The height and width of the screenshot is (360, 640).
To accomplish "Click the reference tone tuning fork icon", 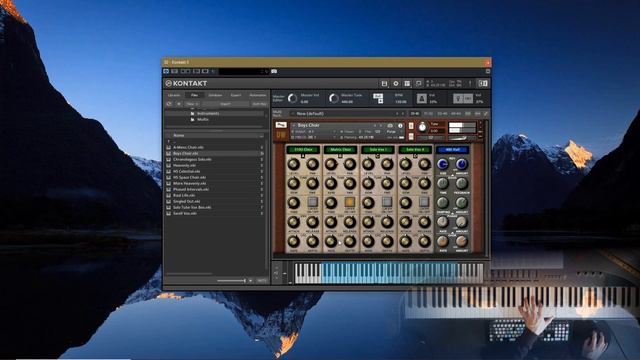I will (x=458, y=98).
